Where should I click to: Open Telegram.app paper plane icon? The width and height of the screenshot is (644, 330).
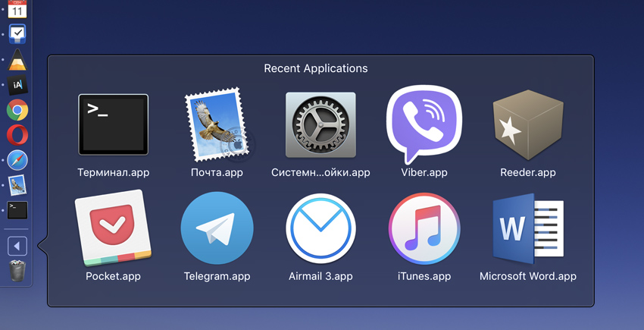[x=217, y=228]
